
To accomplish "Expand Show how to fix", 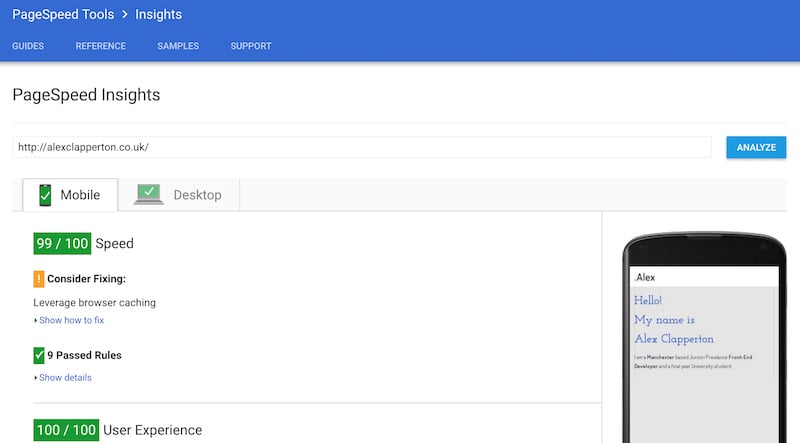I will pos(71,320).
